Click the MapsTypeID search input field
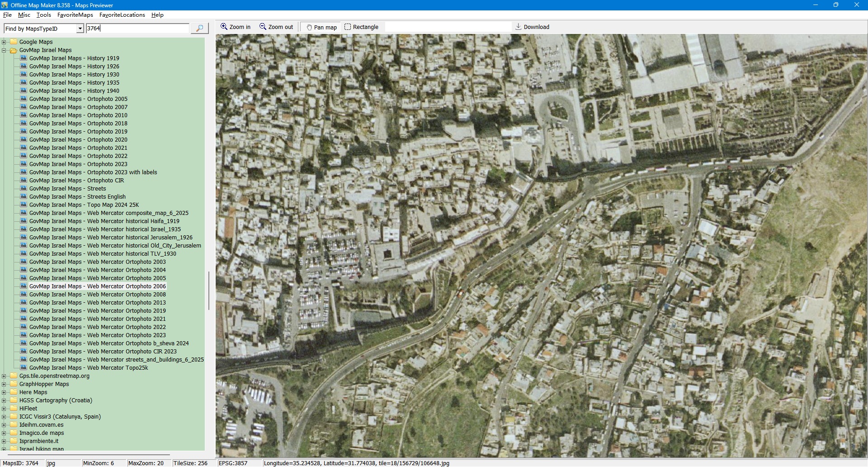Image resolution: width=868 pixels, height=467 pixels. point(137,29)
